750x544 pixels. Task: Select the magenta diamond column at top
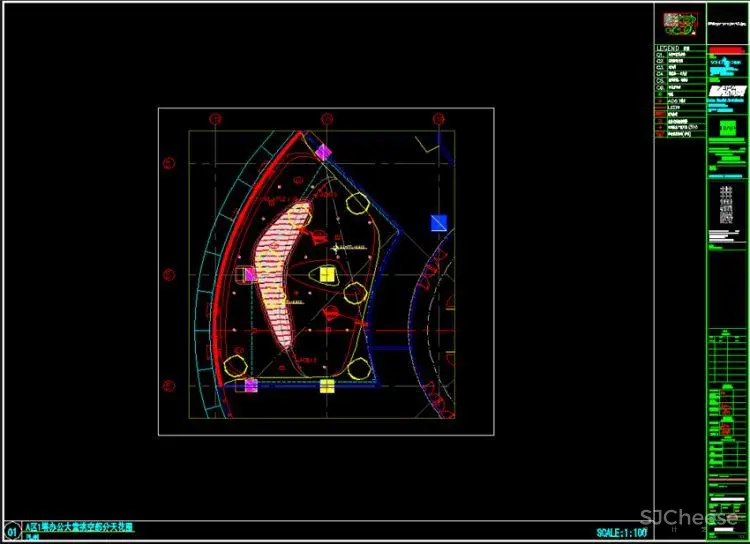point(323,153)
